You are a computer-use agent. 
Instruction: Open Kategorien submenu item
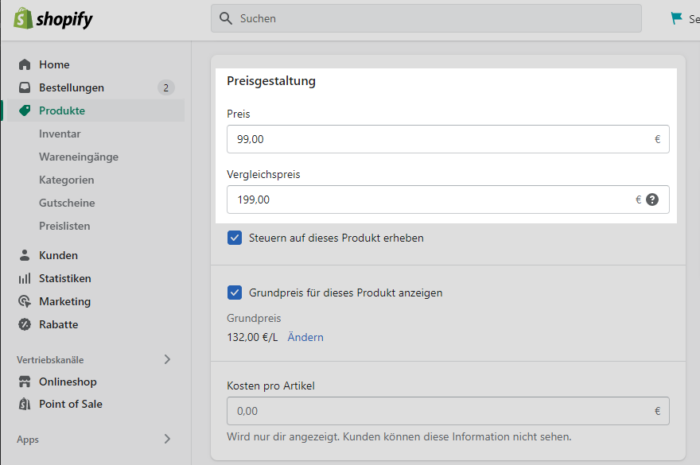tap(67, 180)
